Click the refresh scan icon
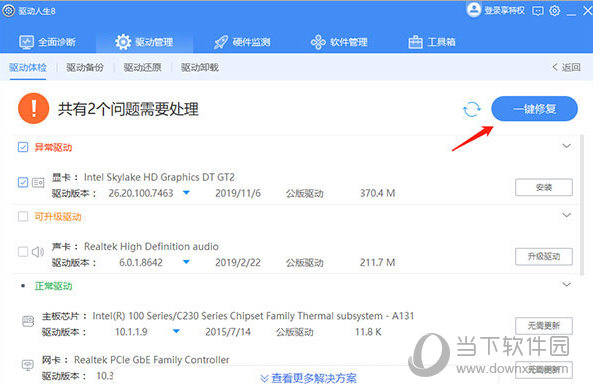Viewport: 593px width, 384px height. click(x=472, y=109)
